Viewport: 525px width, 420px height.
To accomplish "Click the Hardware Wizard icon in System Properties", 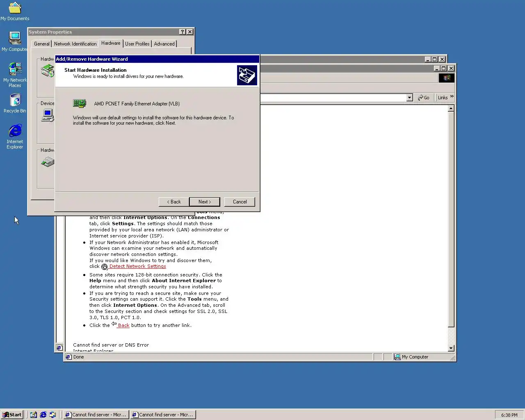I will [x=48, y=71].
